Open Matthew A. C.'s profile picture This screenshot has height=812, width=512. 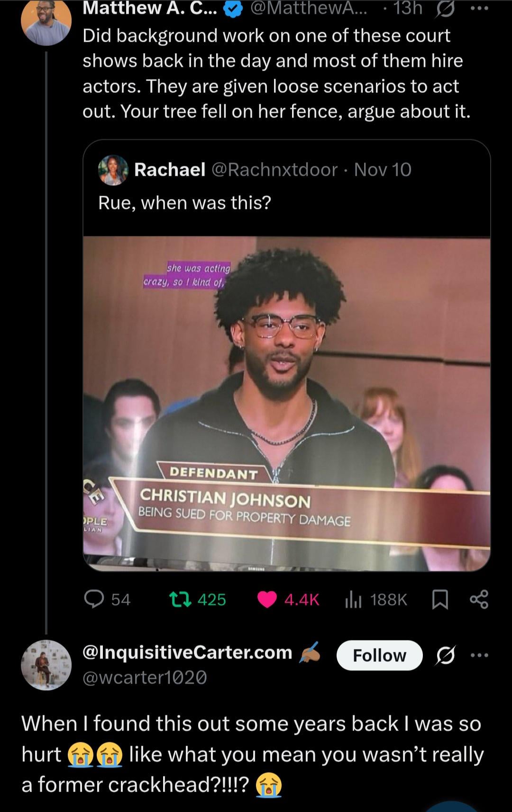[46, 21]
